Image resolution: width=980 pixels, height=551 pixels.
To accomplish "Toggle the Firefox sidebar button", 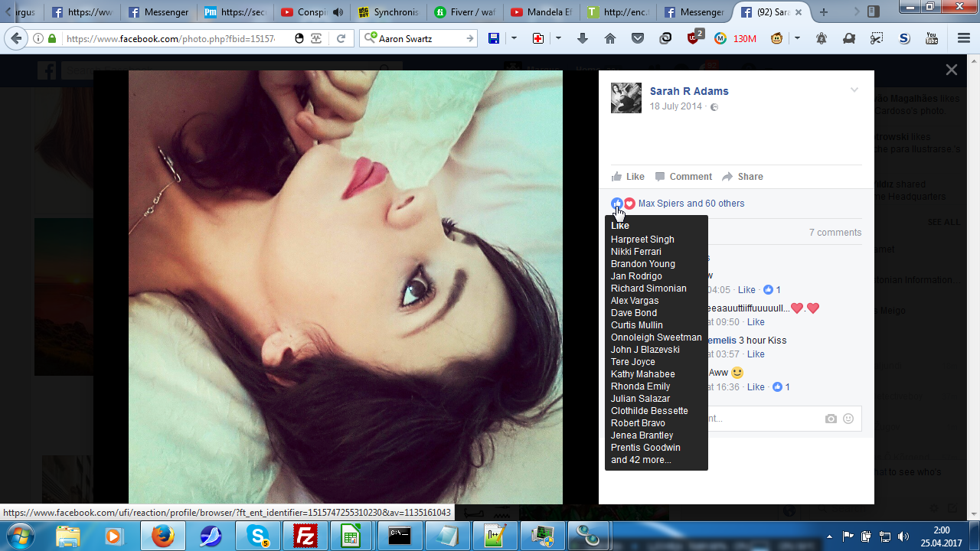I will pos(874,12).
